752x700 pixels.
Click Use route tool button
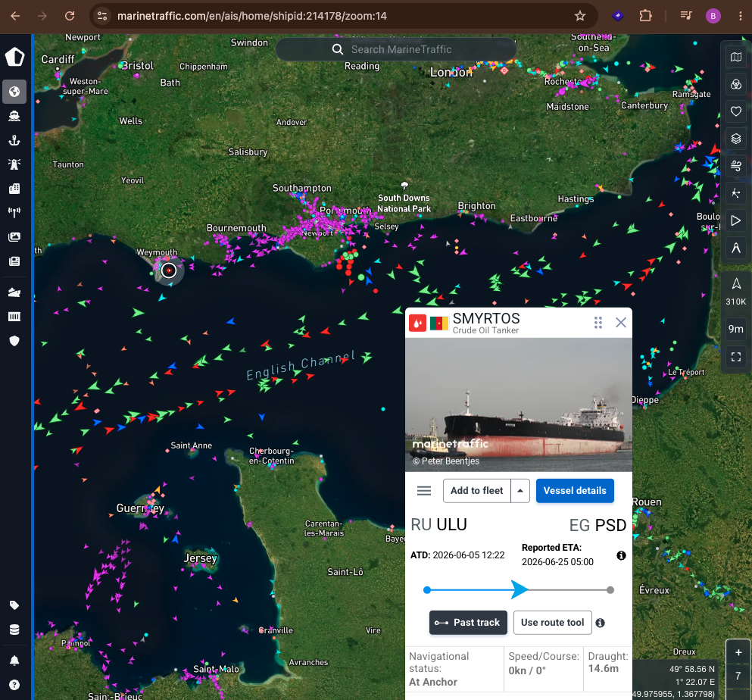pos(553,622)
